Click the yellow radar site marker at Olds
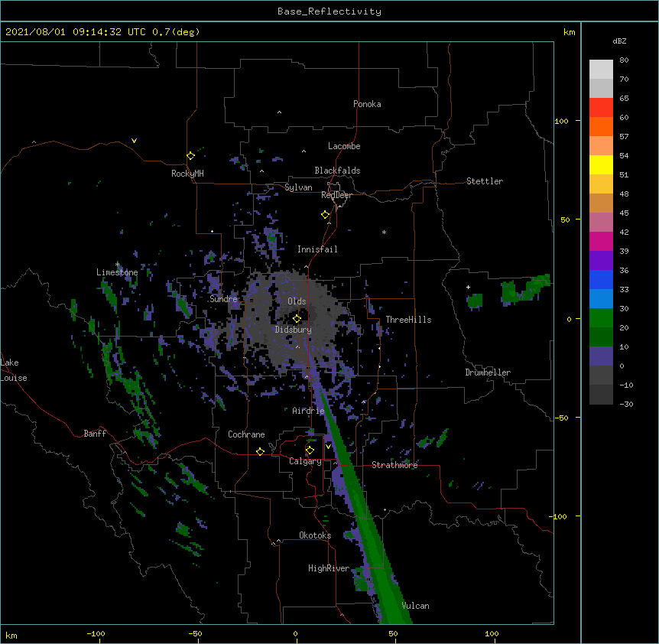 point(297,318)
